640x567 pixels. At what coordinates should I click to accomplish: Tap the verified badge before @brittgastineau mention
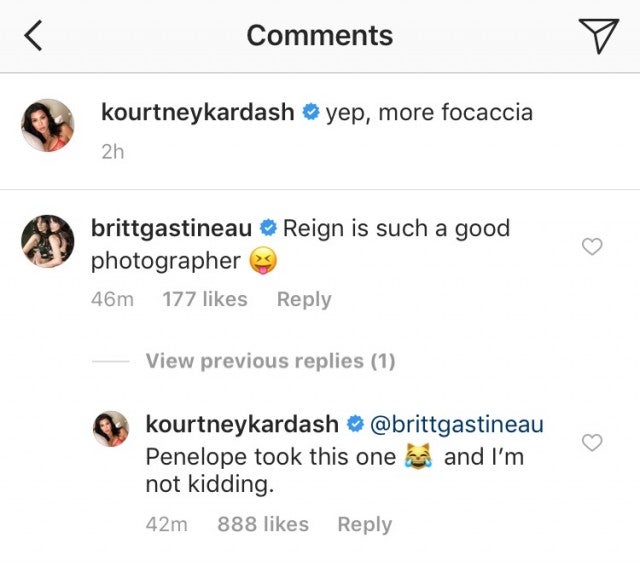[x=355, y=425]
